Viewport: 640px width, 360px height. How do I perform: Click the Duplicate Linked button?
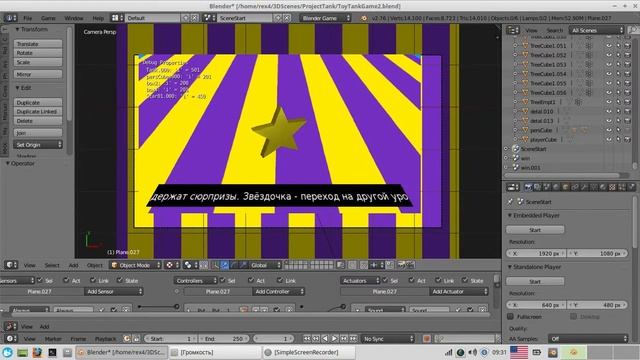coord(38,111)
